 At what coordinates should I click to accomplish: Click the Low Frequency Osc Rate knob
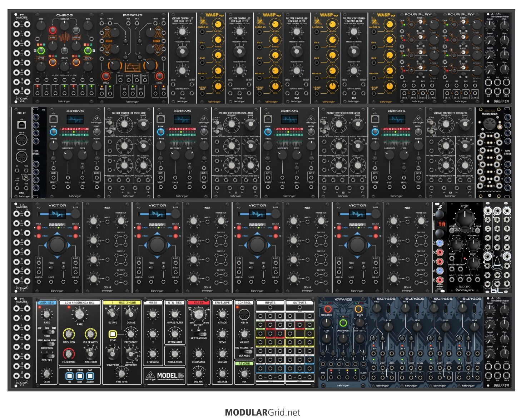coord(79,315)
